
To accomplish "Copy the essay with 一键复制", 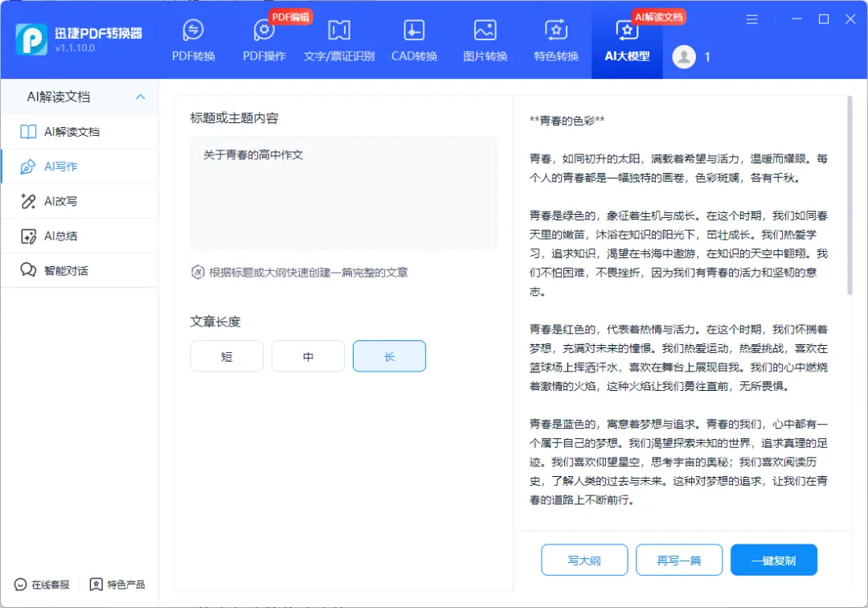I will pos(773,559).
